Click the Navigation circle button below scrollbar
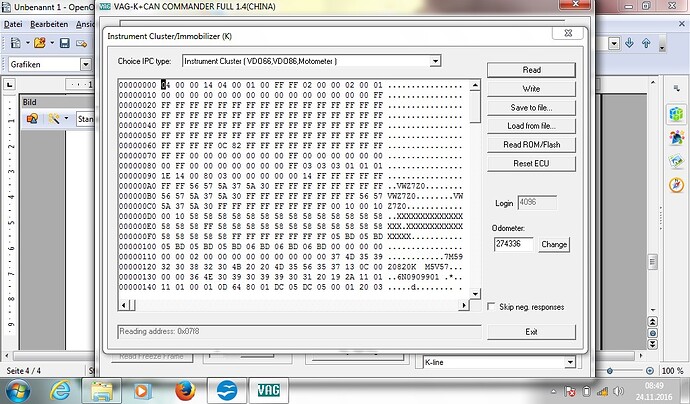The height and width of the screenshot is (404, 690). coord(653,333)
